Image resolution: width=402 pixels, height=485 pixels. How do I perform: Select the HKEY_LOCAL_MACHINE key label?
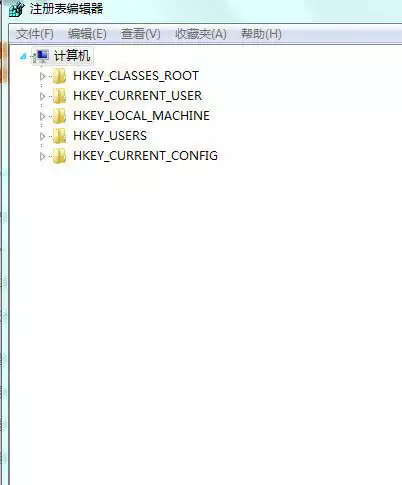pyautogui.click(x=141, y=116)
